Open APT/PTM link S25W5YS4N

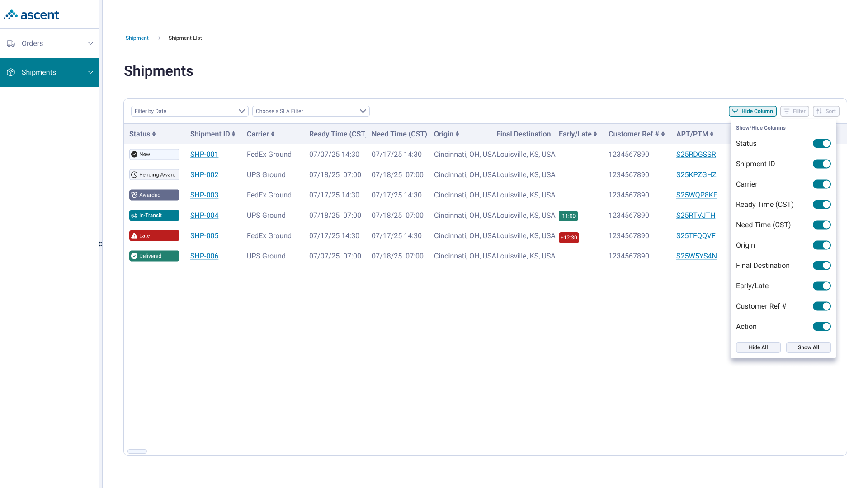[697, 256]
